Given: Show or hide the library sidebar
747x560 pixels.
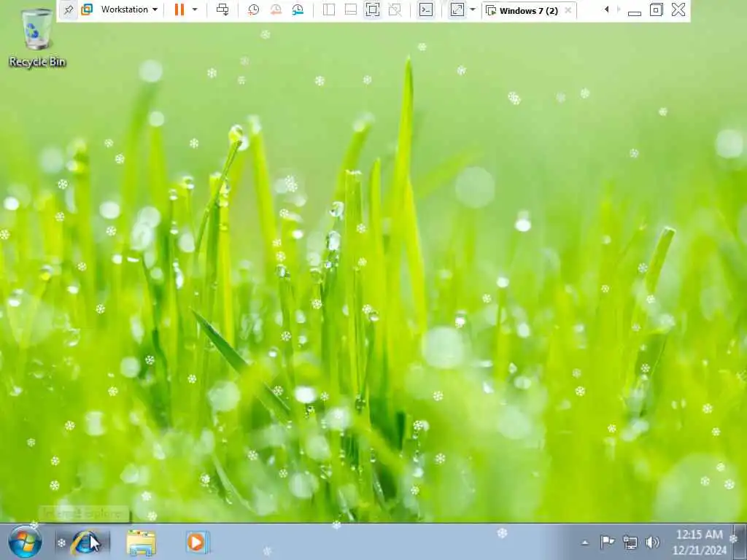Looking at the screenshot, I should (329, 9).
